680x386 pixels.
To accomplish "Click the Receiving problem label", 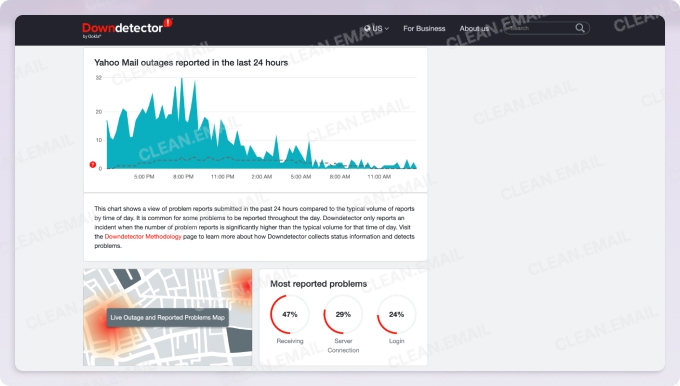I will (290, 341).
